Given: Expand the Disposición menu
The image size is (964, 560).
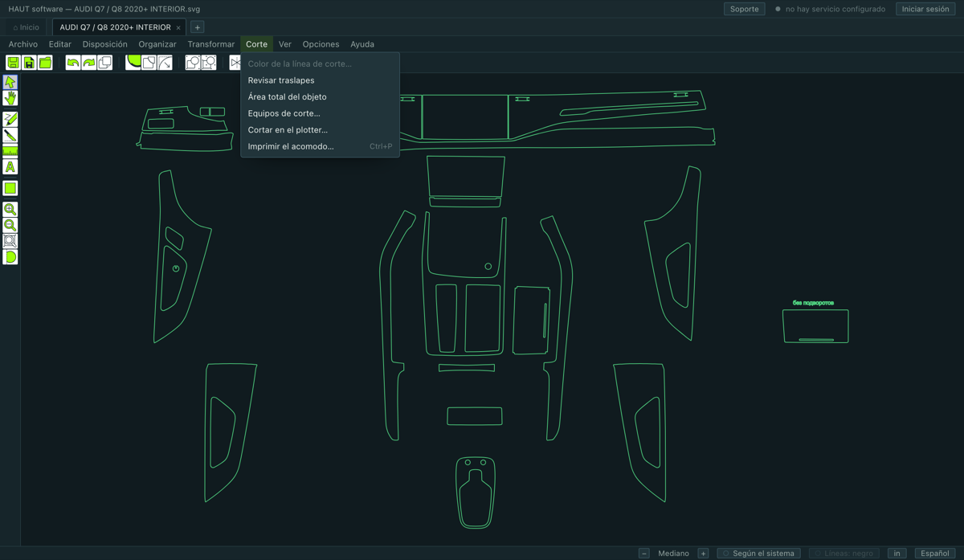Looking at the screenshot, I should tap(105, 44).
